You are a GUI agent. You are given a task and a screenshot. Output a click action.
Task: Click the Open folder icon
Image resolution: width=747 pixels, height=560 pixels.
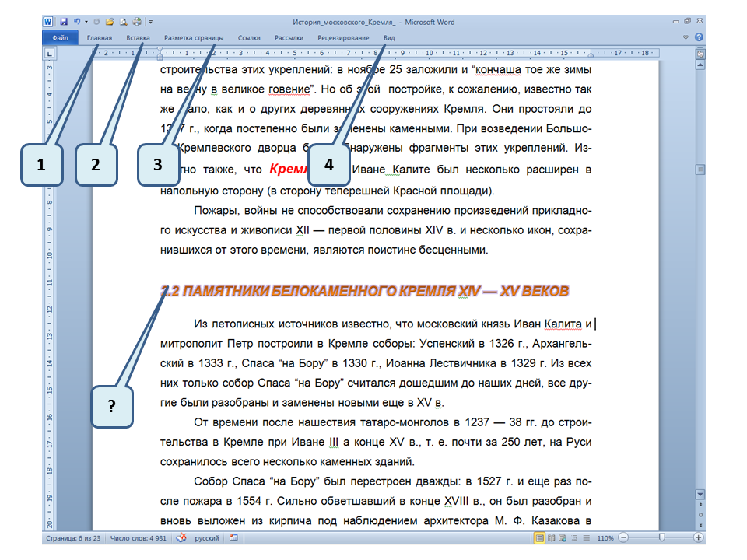click(x=110, y=23)
